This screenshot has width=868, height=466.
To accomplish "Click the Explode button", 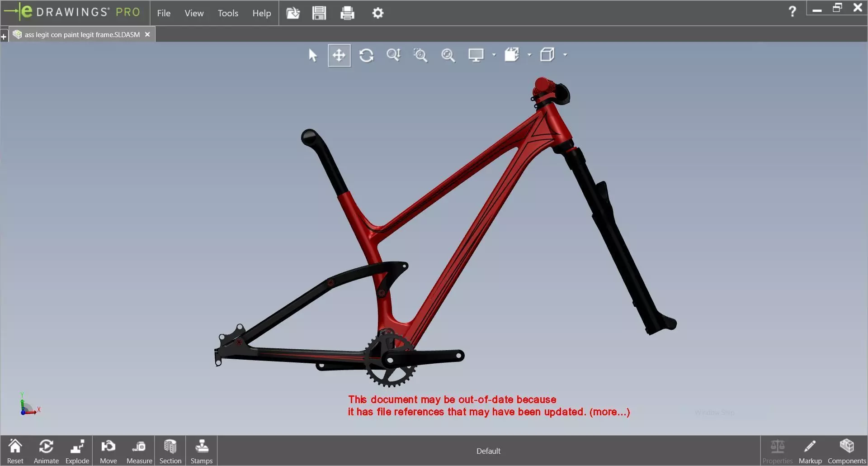I will click(x=77, y=451).
